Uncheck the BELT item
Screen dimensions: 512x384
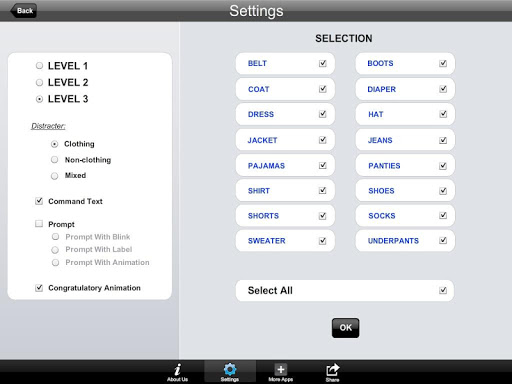point(322,63)
